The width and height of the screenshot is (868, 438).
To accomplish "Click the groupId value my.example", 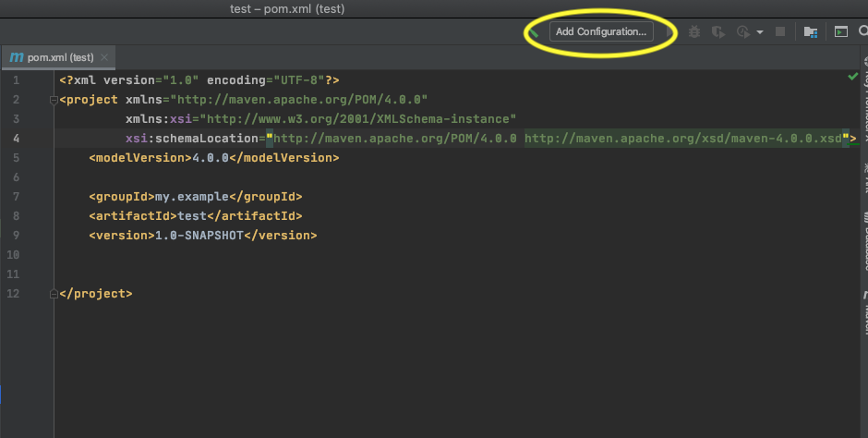I will (x=191, y=197).
